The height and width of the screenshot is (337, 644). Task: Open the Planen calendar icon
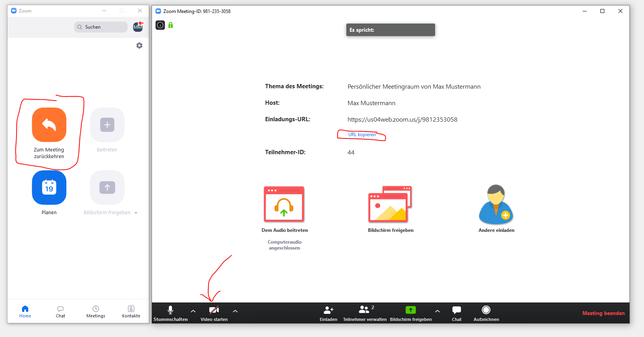click(x=49, y=188)
